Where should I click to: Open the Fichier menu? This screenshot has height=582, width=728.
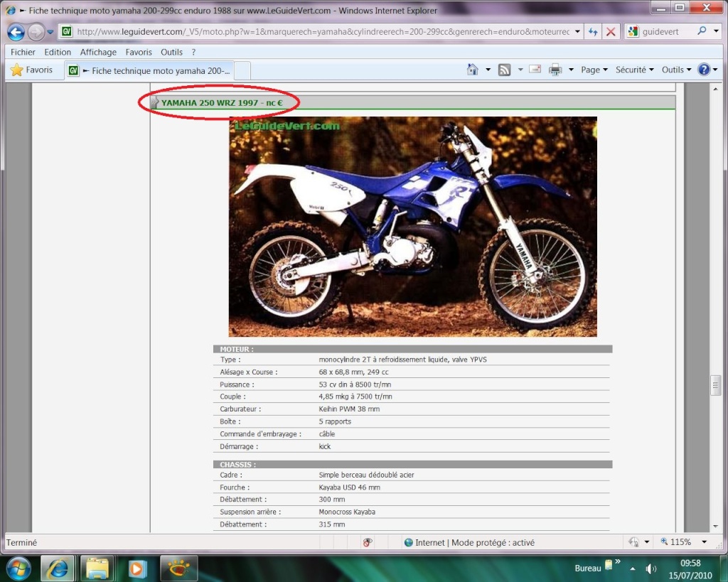[x=23, y=52]
